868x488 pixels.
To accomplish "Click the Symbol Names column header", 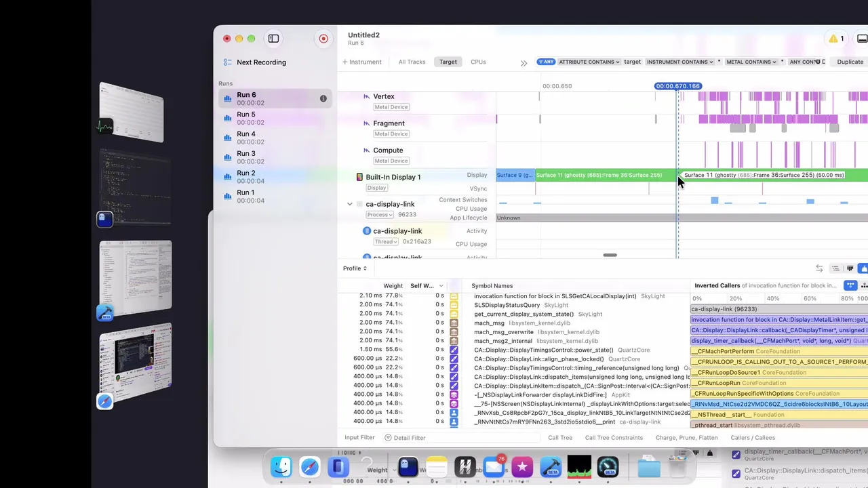I will [x=492, y=286].
